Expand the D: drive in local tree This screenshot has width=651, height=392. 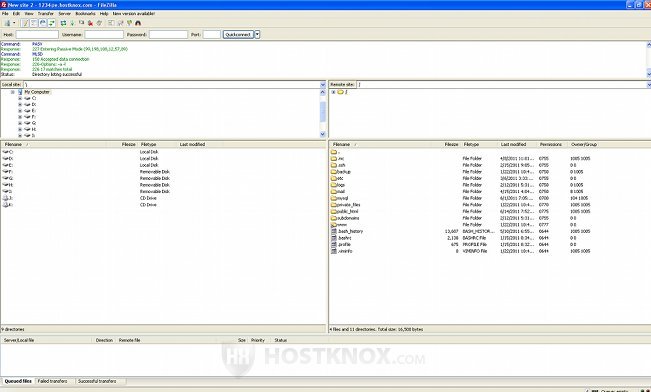coord(20,105)
